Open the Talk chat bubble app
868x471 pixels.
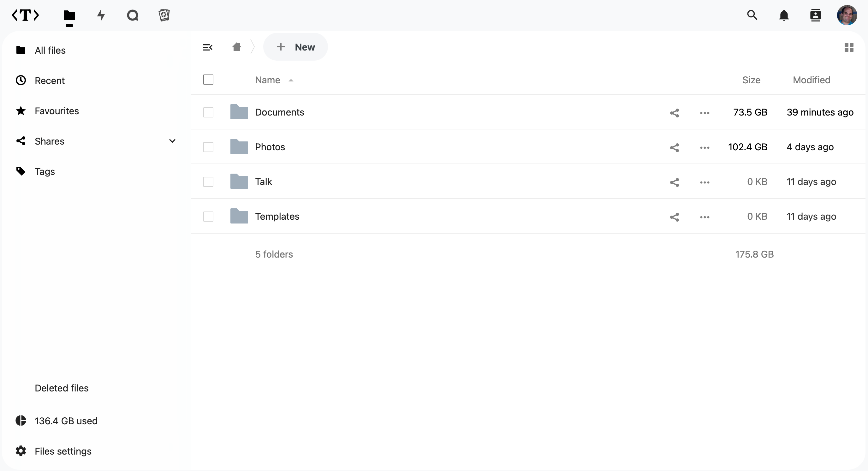pyautogui.click(x=133, y=15)
